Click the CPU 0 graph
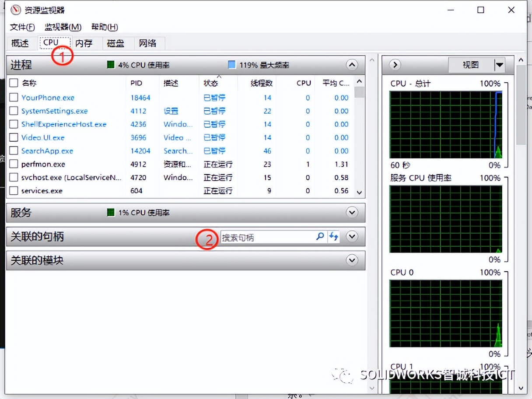Screen dimensions: 532x399 (x=446, y=314)
